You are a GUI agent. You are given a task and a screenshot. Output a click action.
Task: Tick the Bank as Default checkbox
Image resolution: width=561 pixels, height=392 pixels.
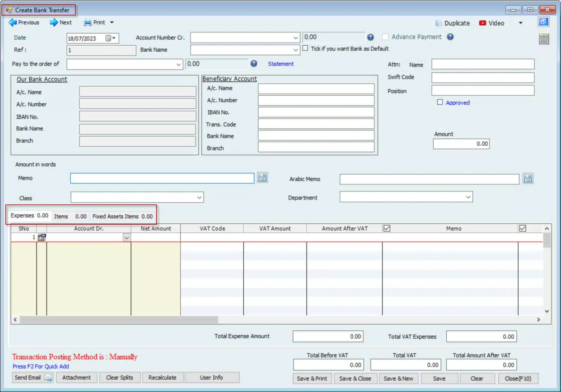pyautogui.click(x=305, y=48)
